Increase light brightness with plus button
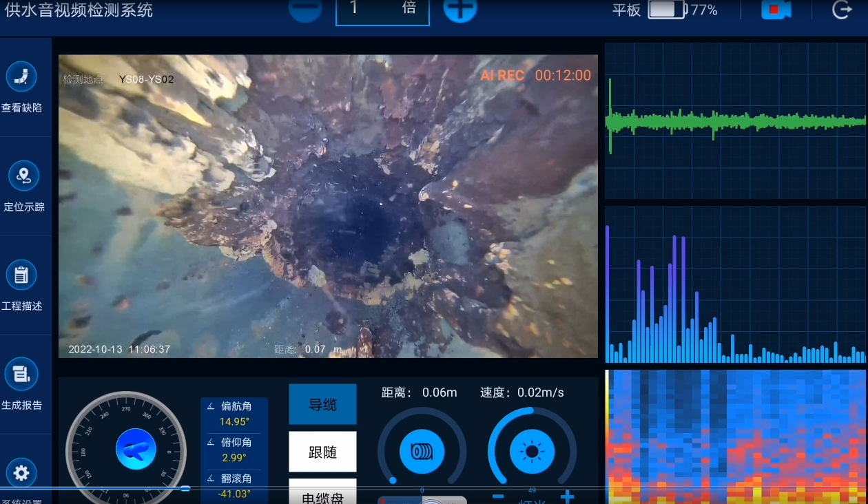This screenshot has height=504, width=868. tap(566, 496)
